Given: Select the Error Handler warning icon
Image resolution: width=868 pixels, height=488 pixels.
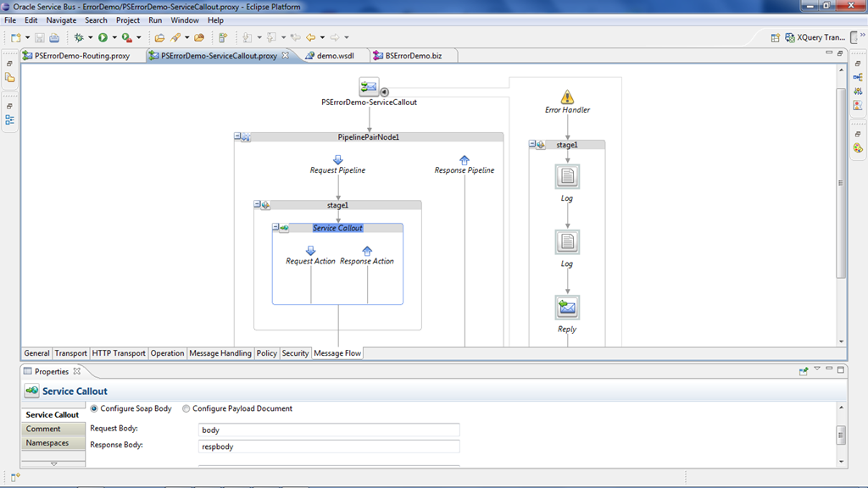Looking at the screenshot, I should pyautogui.click(x=567, y=97).
